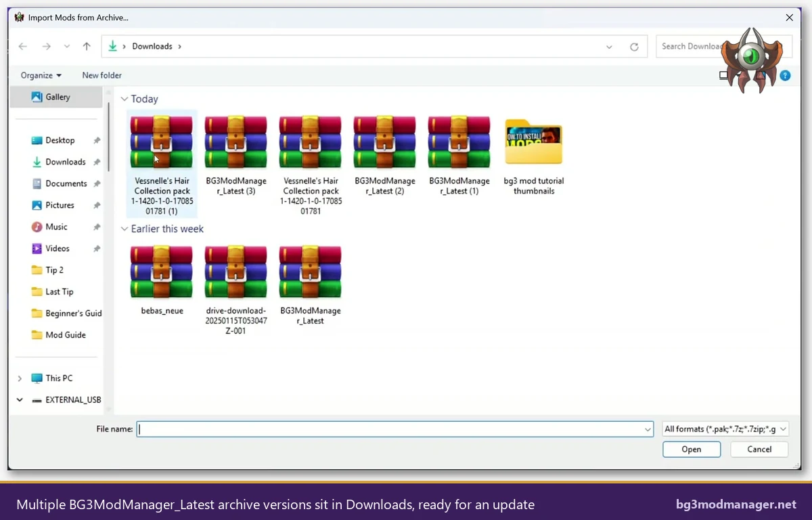This screenshot has width=812, height=520.
Task: Click Downloads in the address breadcrumb
Action: pos(152,47)
